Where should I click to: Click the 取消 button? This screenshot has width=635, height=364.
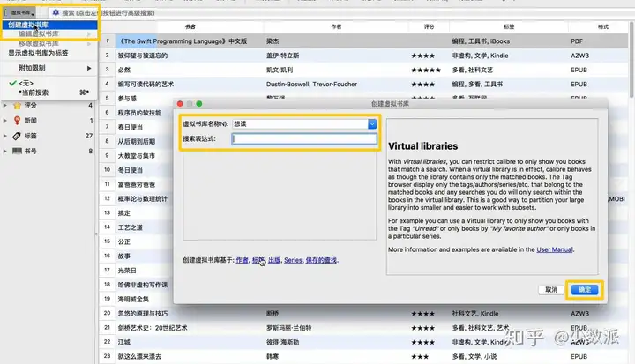tap(551, 289)
